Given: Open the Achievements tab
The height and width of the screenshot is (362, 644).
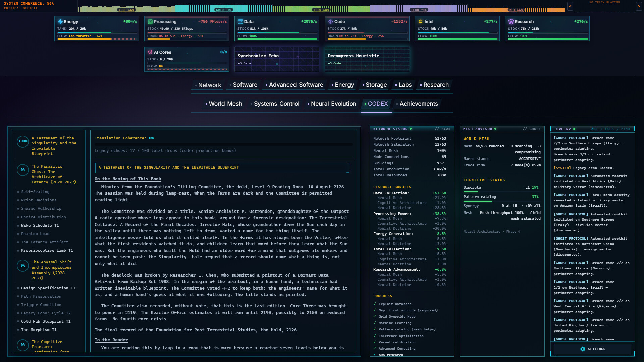Looking at the screenshot, I should [417, 104].
